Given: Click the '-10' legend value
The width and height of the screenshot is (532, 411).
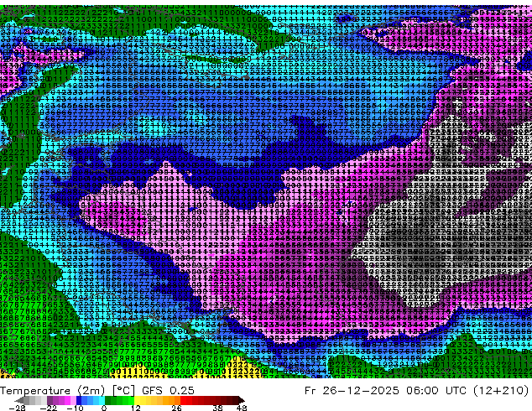Looking at the screenshot, I should pyautogui.click(x=75, y=408).
